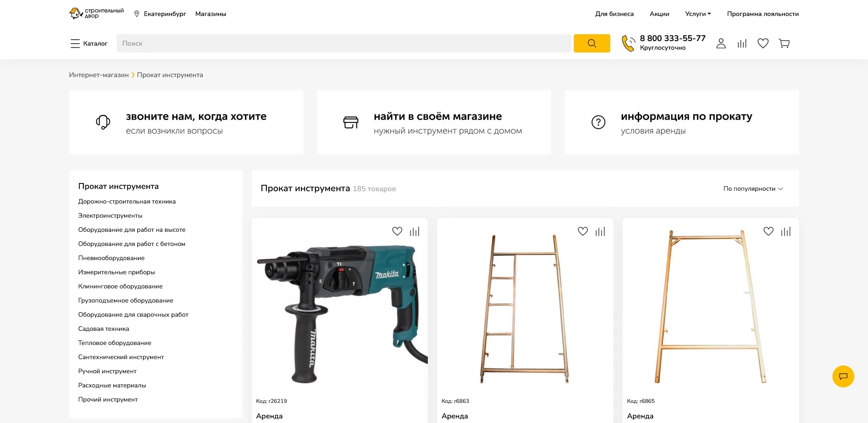Expand the По популярности sort dropdown
This screenshot has width=868, height=423.
point(753,188)
